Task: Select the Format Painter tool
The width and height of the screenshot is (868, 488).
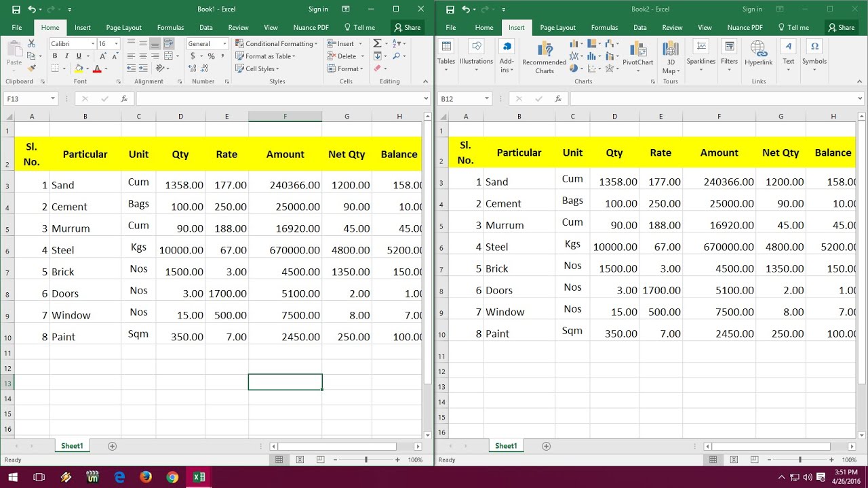Action: pyautogui.click(x=31, y=66)
